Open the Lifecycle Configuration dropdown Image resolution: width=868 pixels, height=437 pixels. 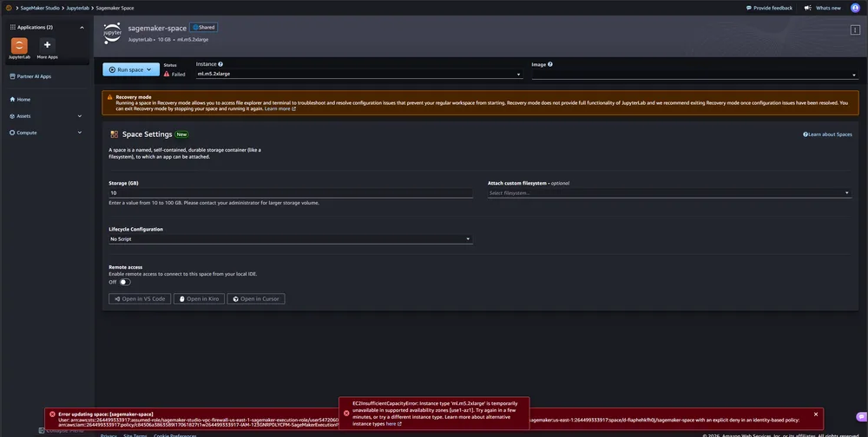(291, 239)
